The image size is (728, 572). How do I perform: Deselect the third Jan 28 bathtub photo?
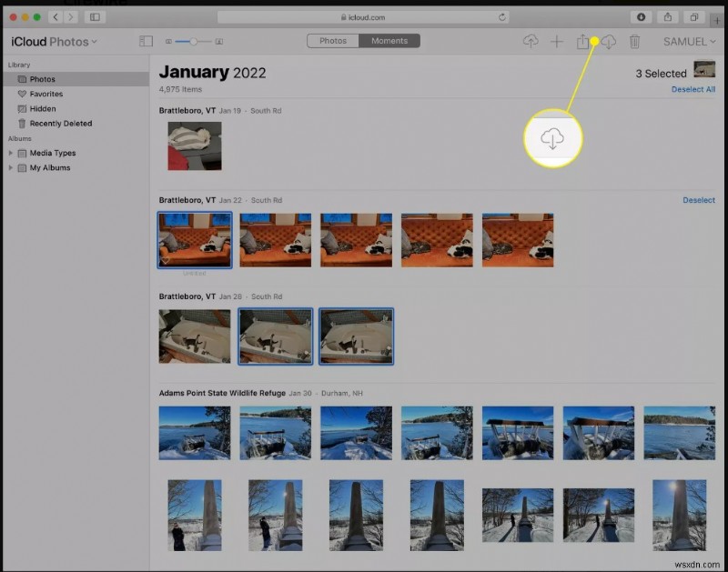tap(356, 336)
